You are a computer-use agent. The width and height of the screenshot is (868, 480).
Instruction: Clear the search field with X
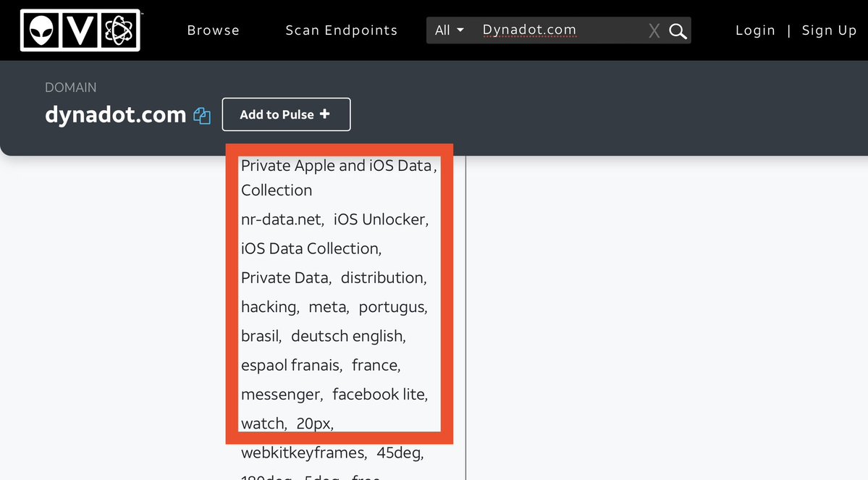[654, 31]
